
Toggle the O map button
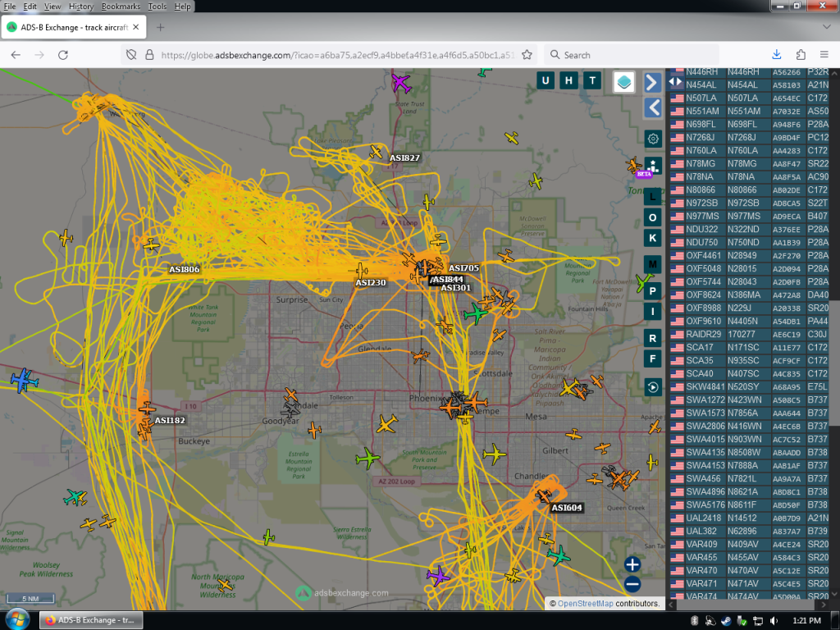(x=652, y=217)
